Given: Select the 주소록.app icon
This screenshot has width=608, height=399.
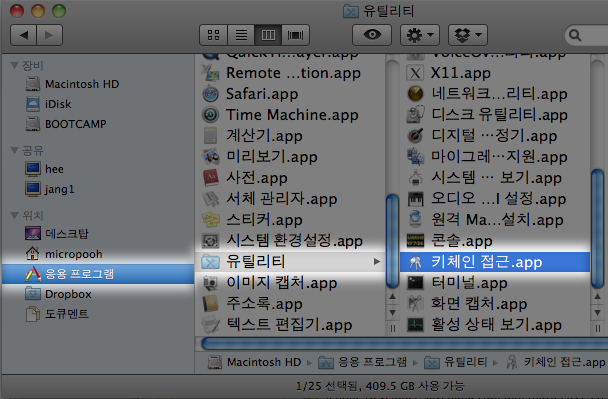Looking at the screenshot, I should 211,304.
